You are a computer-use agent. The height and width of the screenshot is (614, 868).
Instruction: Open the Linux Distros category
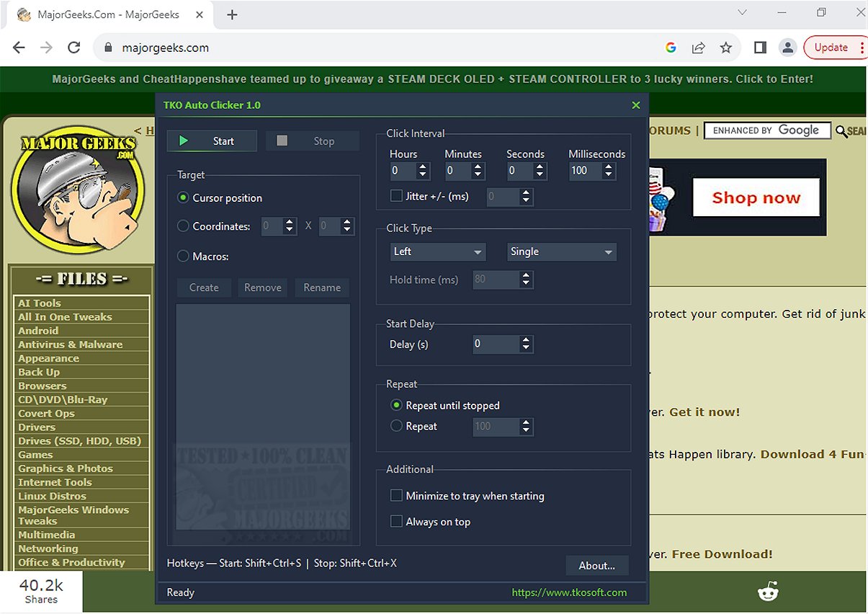click(x=52, y=496)
